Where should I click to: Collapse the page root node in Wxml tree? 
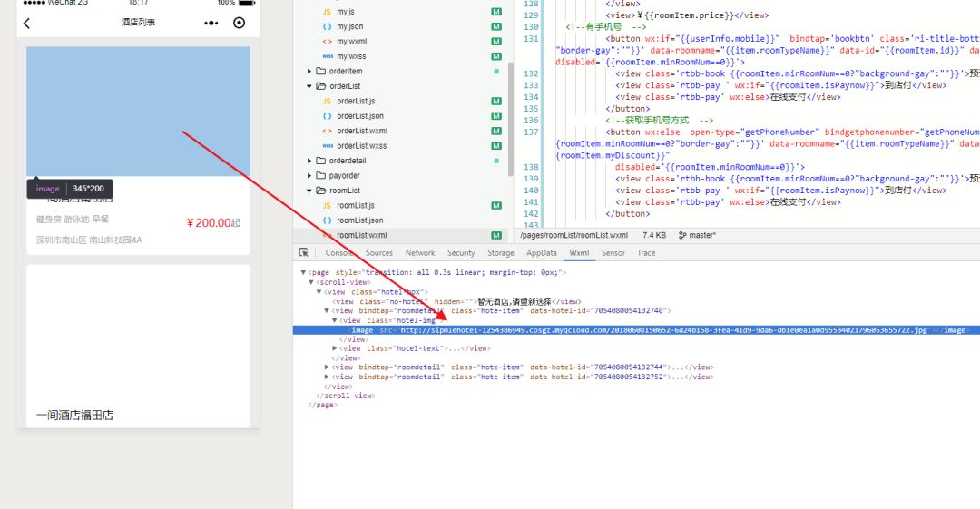303,272
